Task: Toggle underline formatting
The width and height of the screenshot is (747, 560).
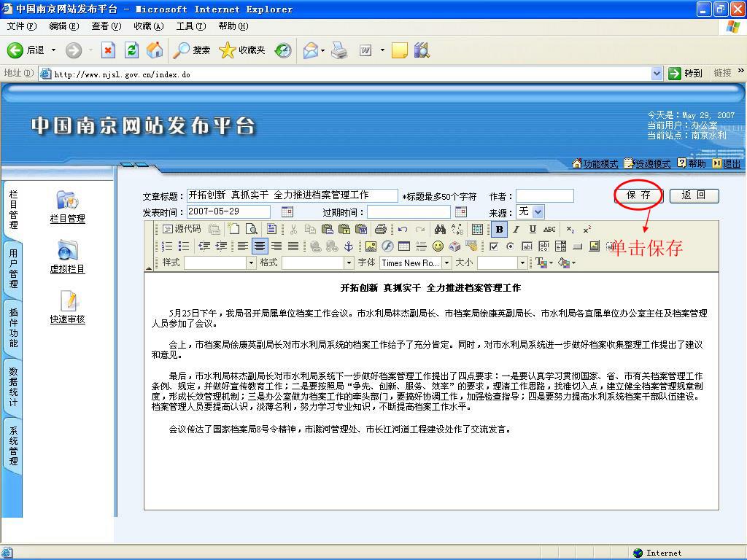Action: coord(533,229)
